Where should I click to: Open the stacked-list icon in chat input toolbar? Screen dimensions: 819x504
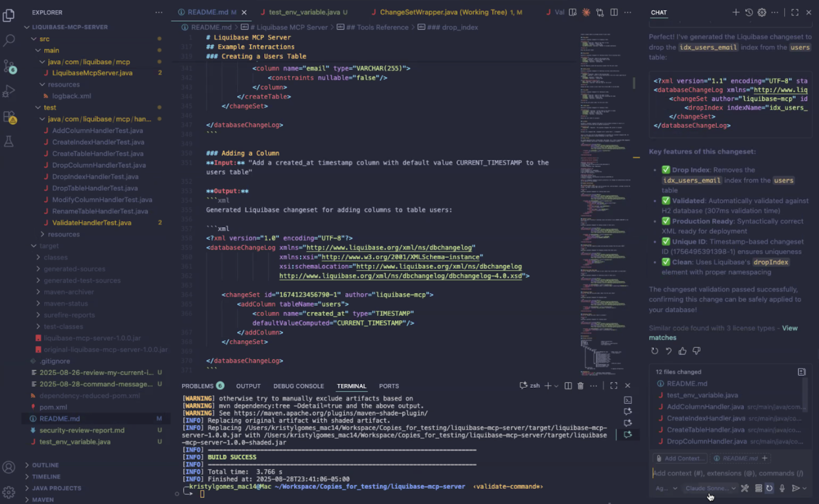pyautogui.click(x=758, y=488)
